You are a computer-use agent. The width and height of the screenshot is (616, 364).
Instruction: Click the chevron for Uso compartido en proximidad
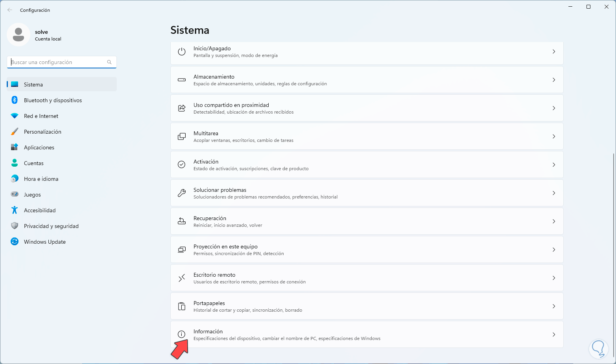554,108
